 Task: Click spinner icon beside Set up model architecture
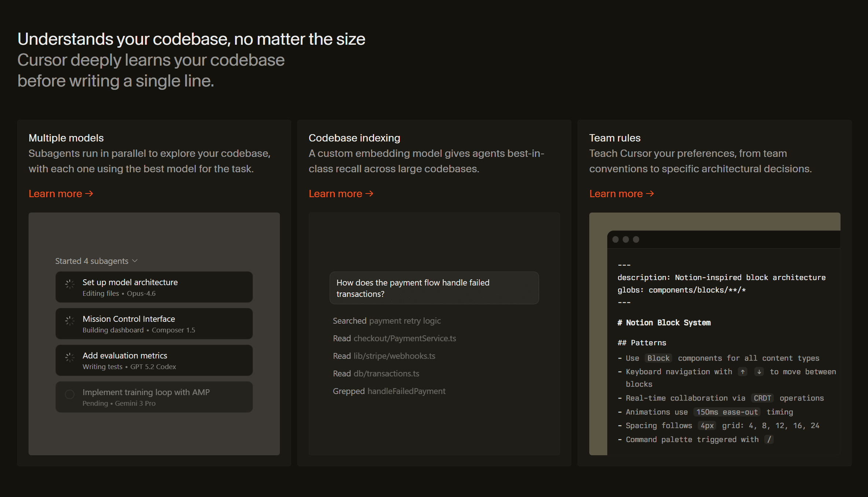(70, 284)
